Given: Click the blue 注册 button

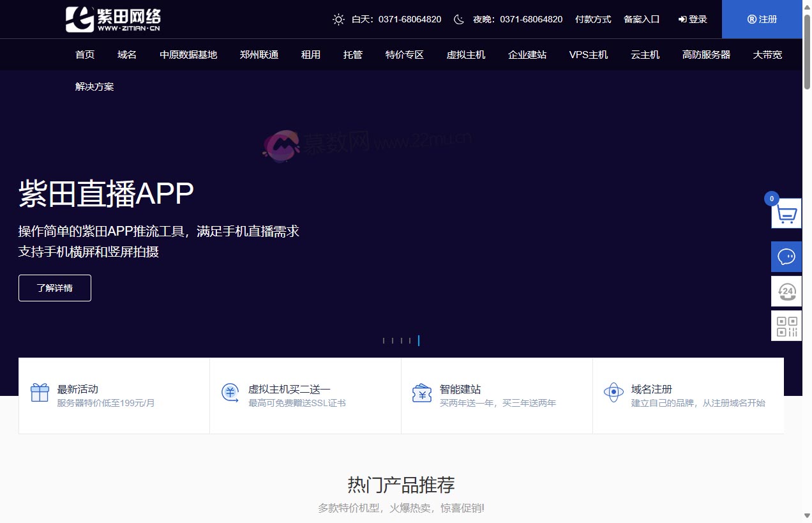Looking at the screenshot, I should [762, 19].
